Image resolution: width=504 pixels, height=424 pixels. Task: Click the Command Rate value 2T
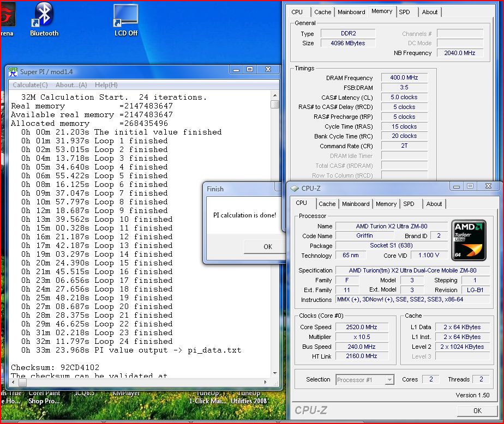point(404,146)
